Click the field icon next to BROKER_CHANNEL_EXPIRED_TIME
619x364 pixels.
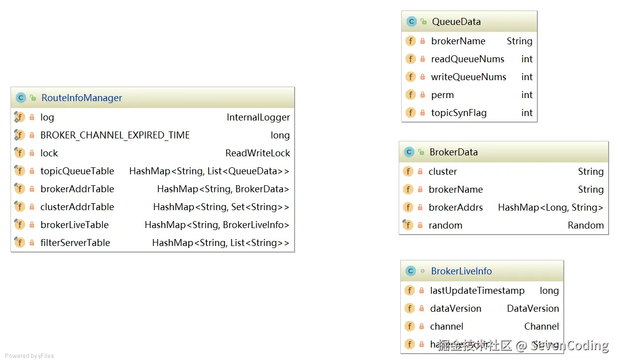19,135
